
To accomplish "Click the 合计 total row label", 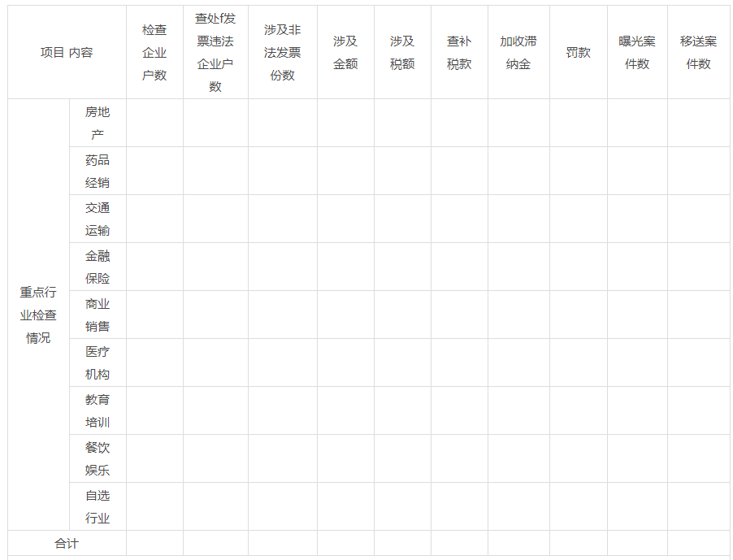I will coord(67,544).
